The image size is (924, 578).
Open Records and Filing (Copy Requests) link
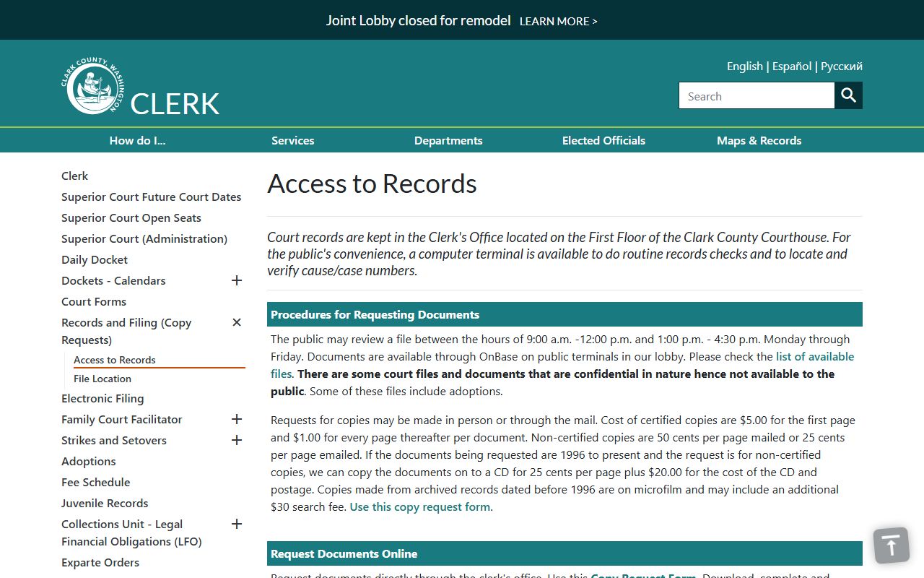(126, 331)
